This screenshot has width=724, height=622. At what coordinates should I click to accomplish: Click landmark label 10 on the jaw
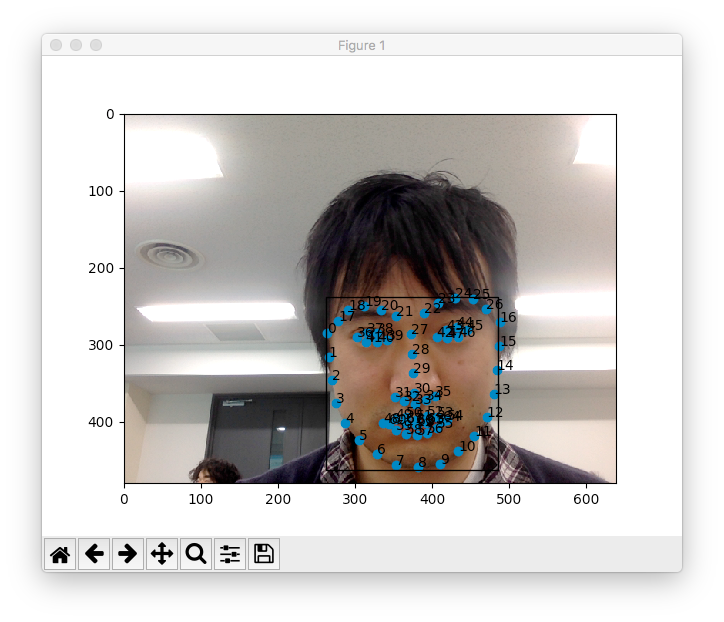(467, 446)
